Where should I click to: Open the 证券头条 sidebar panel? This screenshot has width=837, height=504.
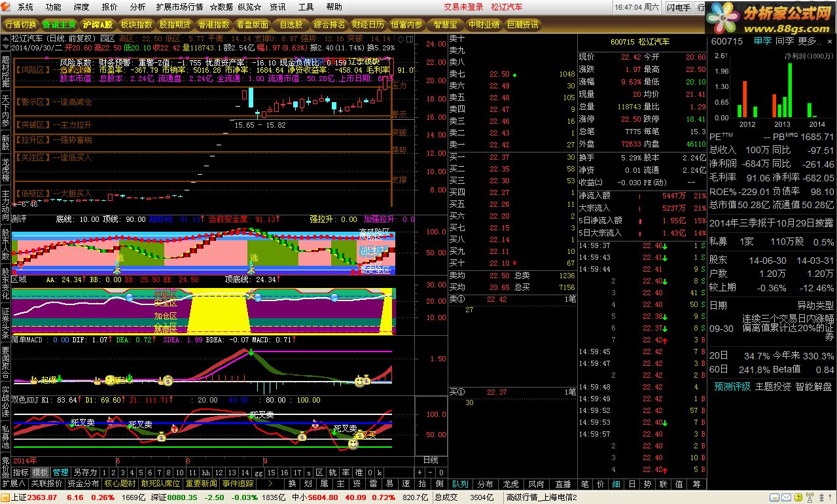[5, 323]
